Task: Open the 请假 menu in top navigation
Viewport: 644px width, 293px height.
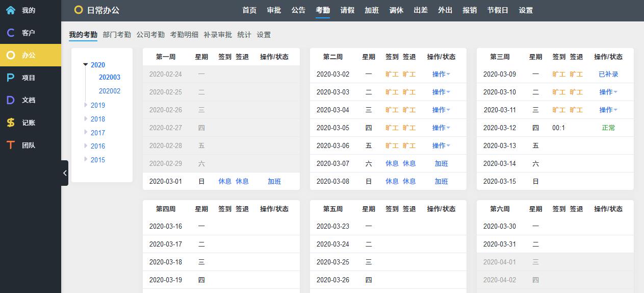Action: (x=347, y=10)
